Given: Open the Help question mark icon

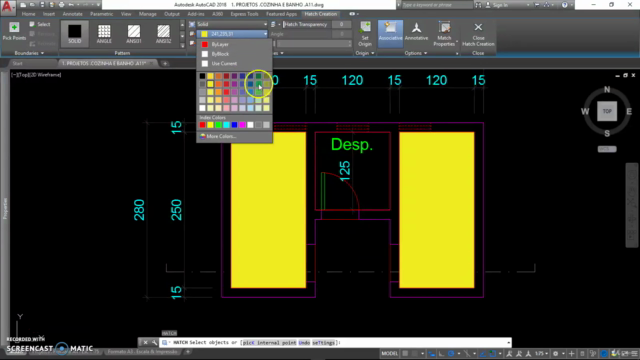Looking at the screenshot, I should pos(564,5).
